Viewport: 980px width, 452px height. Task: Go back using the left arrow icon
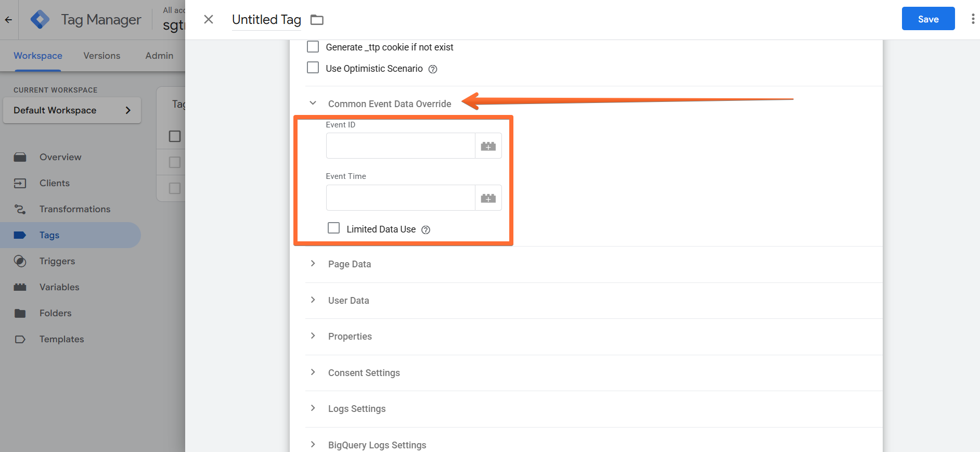tap(8, 20)
